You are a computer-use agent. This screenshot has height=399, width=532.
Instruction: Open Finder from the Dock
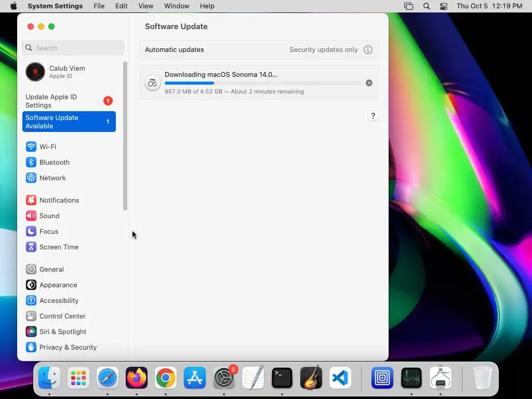49,378
